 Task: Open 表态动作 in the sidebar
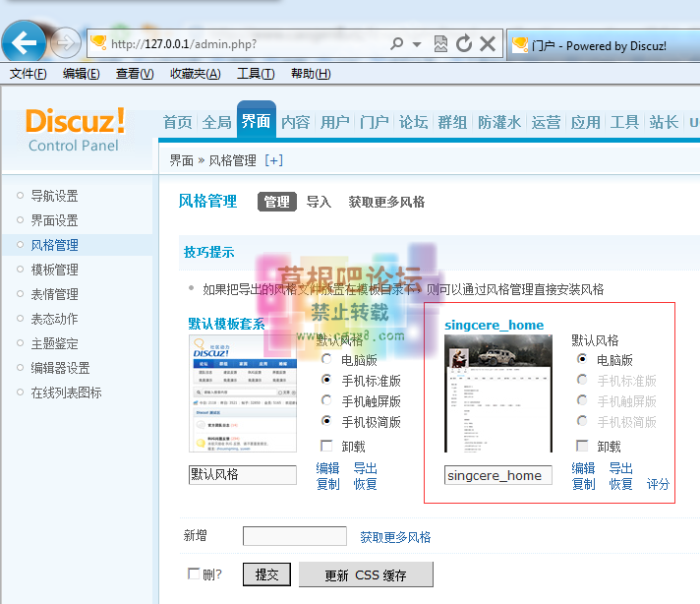click(x=54, y=319)
